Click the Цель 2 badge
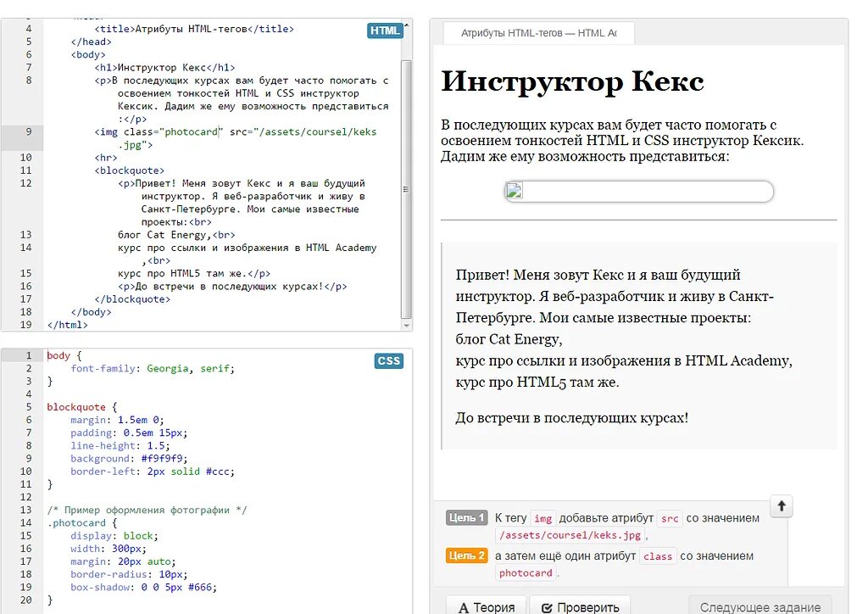The width and height of the screenshot is (868, 614). 467,555
